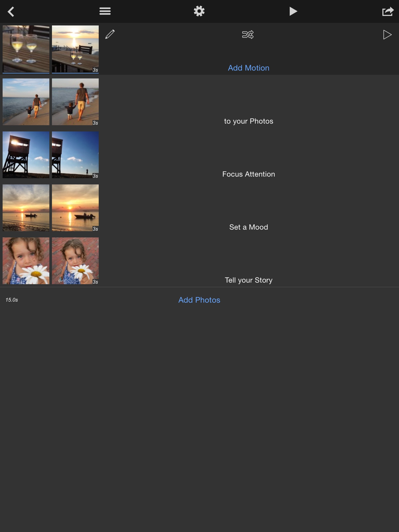Tap the 'Focus Attention' caption text
This screenshot has width=399, height=532.
click(x=249, y=174)
